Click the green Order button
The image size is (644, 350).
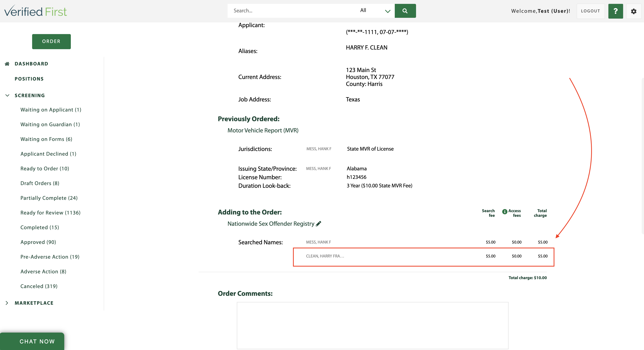(51, 42)
